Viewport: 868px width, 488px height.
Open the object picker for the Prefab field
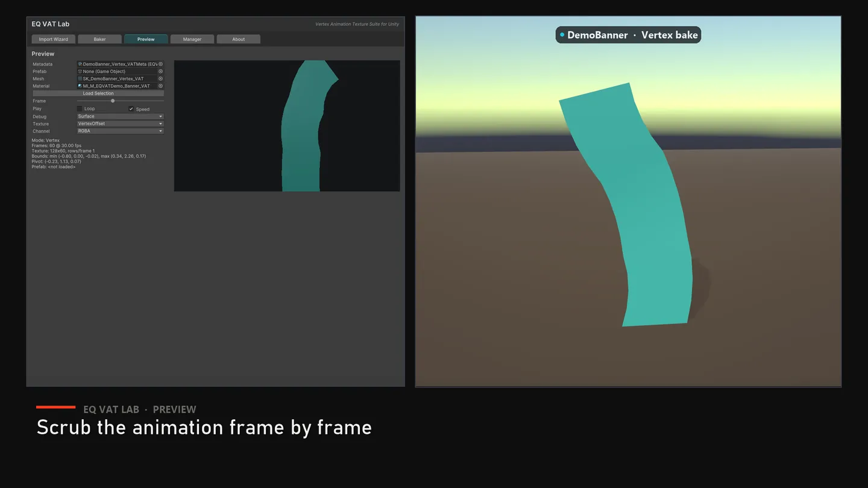[x=161, y=71]
